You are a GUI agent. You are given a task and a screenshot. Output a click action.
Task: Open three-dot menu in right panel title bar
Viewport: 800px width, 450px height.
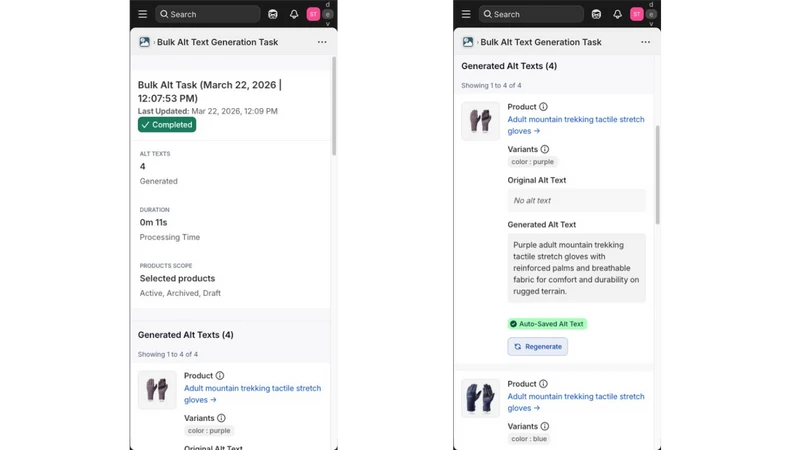(x=645, y=42)
